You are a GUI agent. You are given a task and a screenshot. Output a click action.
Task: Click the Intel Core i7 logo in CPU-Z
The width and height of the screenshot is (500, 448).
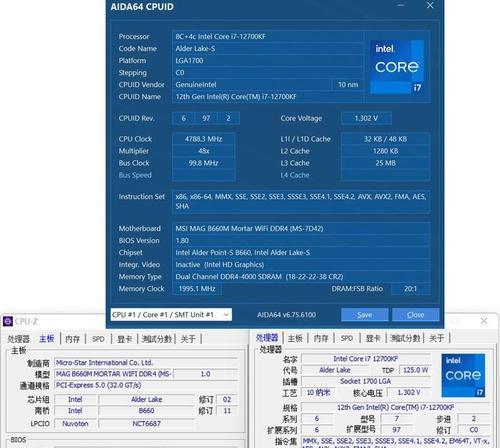coord(463,375)
